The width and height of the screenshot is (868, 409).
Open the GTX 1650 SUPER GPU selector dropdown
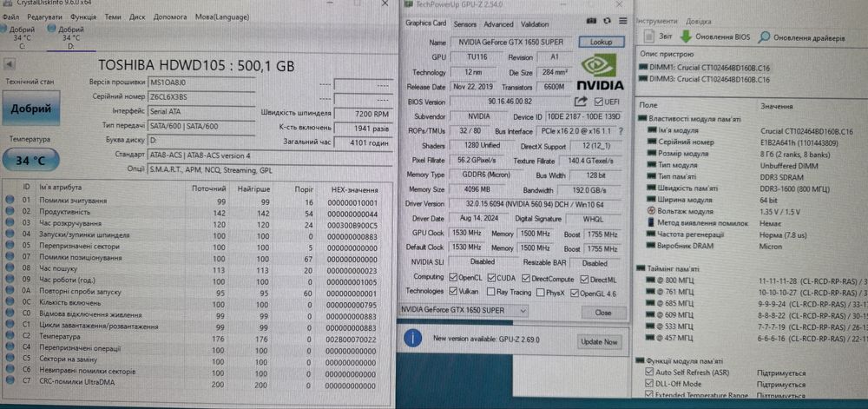pyautogui.click(x=463, y=311)
